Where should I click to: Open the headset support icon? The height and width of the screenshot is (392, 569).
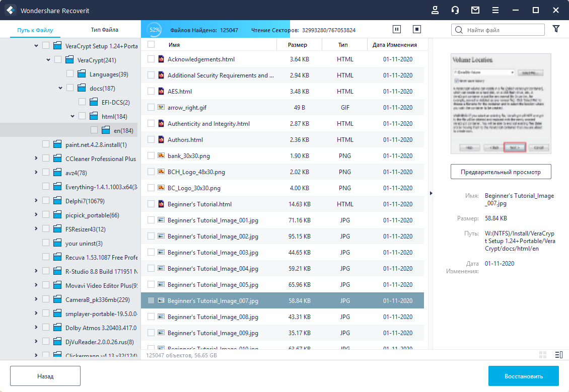click(455, 10)
